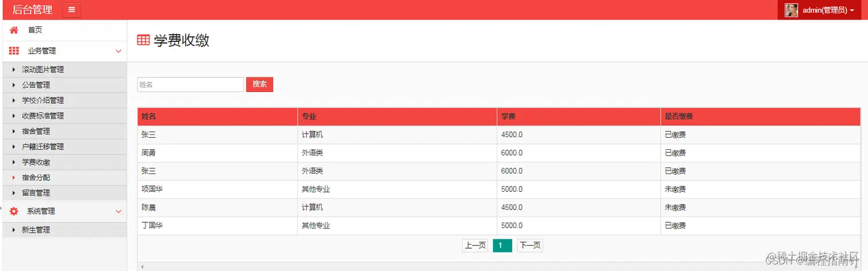
Task: Click 5000.0 fee in 丁国华 row
Action: point(511,226)
